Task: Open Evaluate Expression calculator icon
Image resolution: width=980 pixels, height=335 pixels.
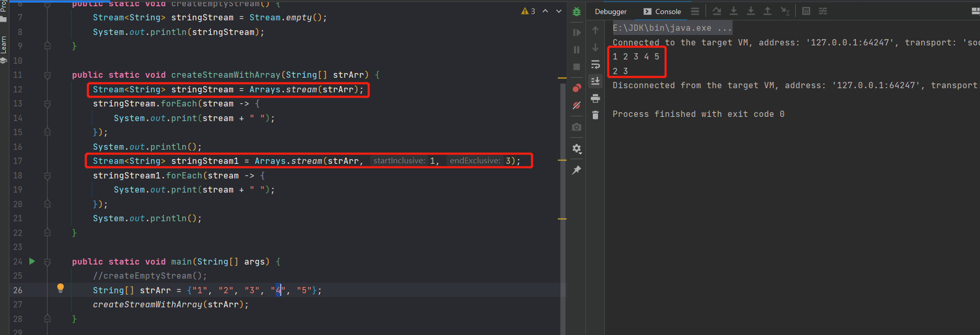Action: [x=806, y=11]
